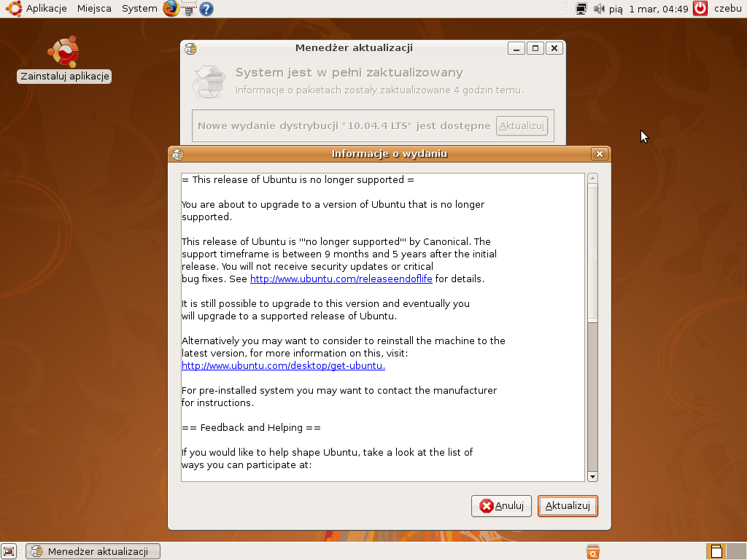Maximize the Menedżer aktualizacji window
This screenshot has width=747, height=560.
[535, 48]
